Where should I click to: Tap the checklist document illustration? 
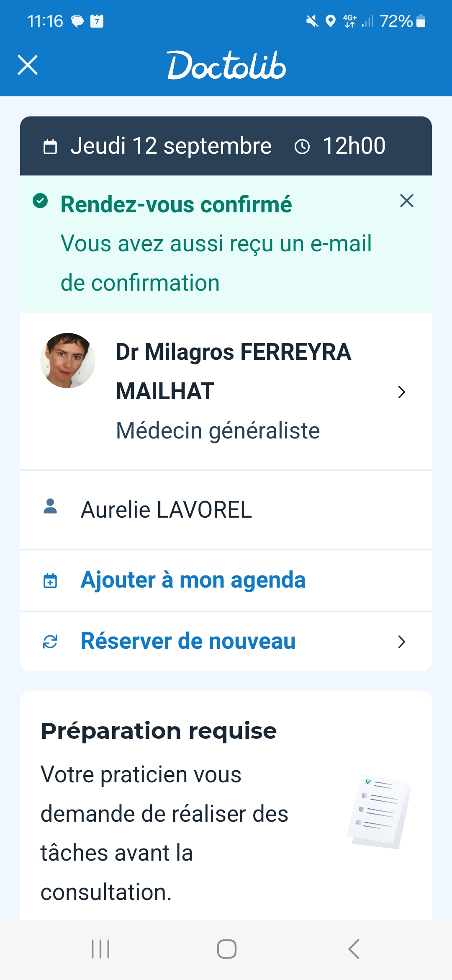(379, 811)
